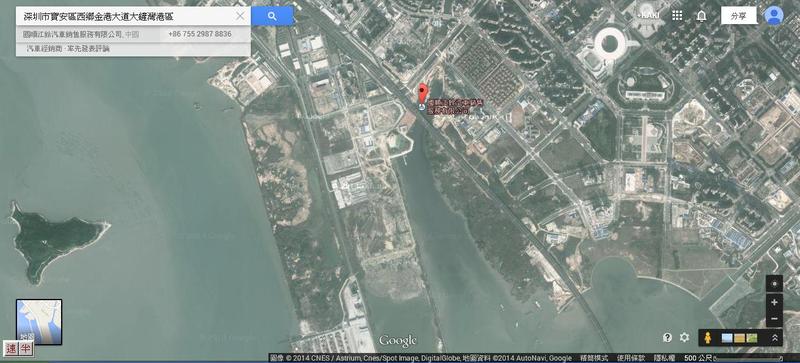The image size is (800, 363).
Task: Switch to the map view thumbnail
Action: point(39,322)
